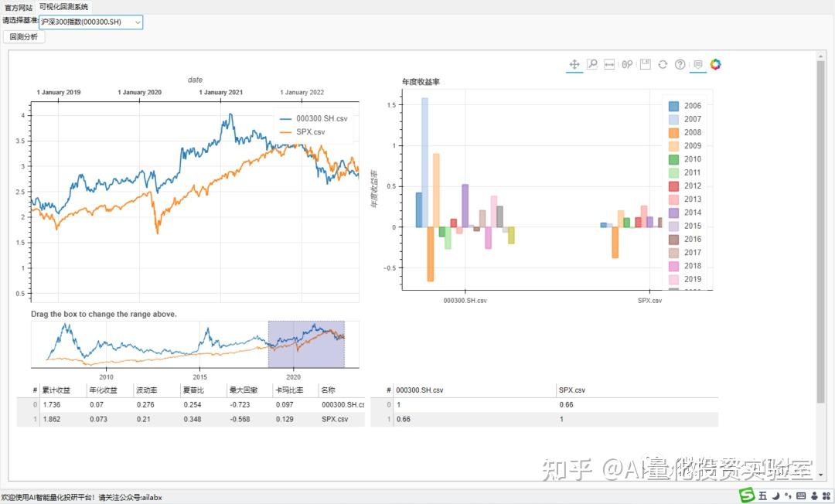Viewport: 835px width, 504px height.
Task: Click the 回测分析 button
Action: click(x=23, y=36)
